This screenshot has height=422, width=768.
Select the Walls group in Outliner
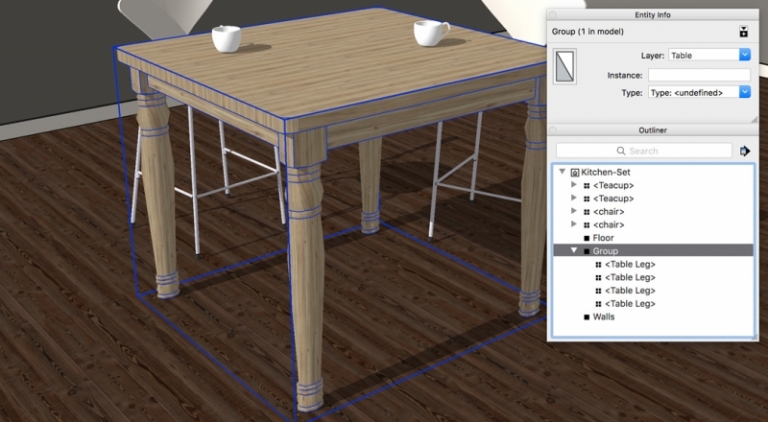603,317
